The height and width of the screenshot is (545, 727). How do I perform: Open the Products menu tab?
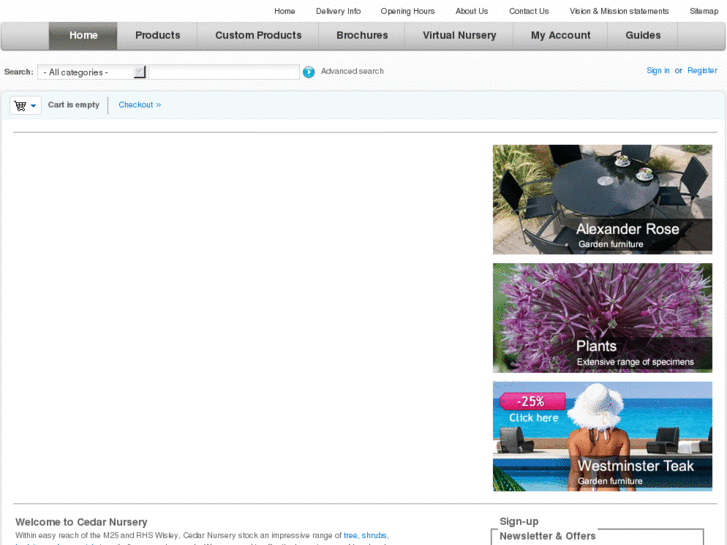(158, 36)
